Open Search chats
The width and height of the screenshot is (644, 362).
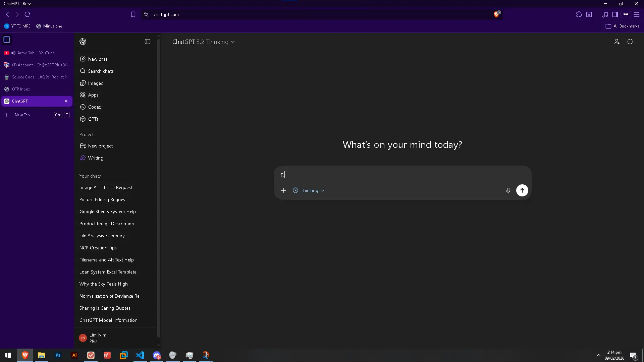(115, 71)
